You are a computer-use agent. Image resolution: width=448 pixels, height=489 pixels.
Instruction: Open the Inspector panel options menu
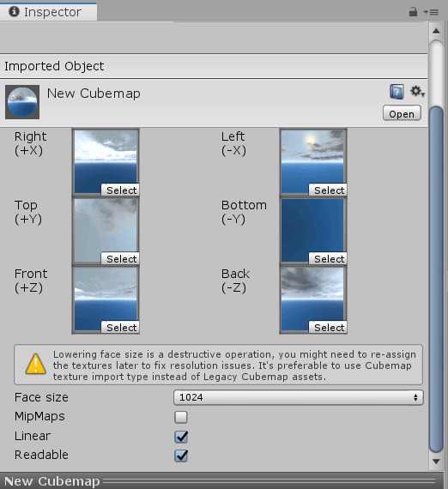(431, 12)
